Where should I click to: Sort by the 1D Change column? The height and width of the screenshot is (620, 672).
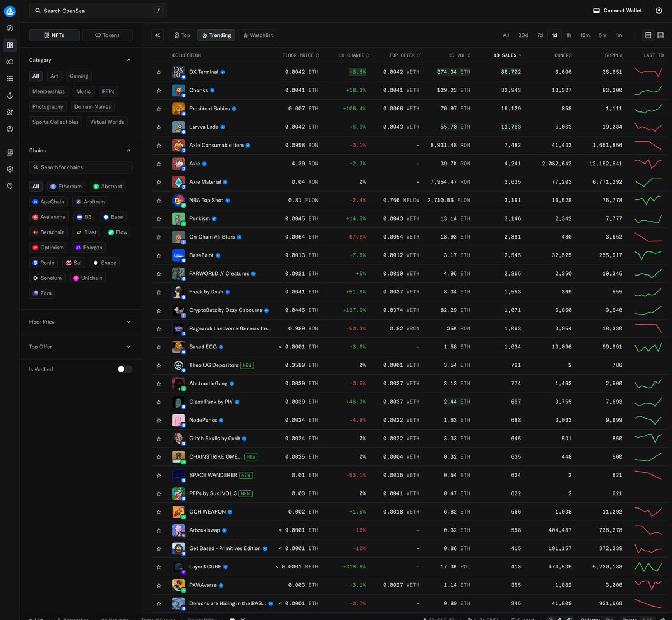(x=354, y=55)
